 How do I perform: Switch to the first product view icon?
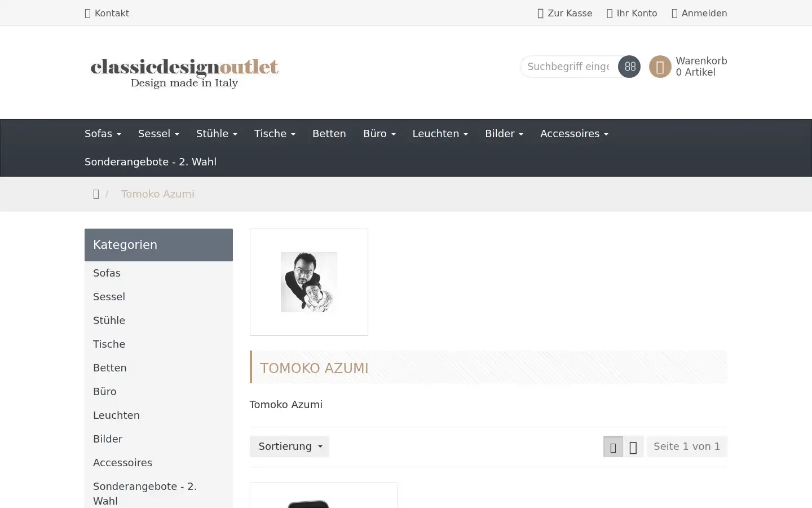point(613,446)
